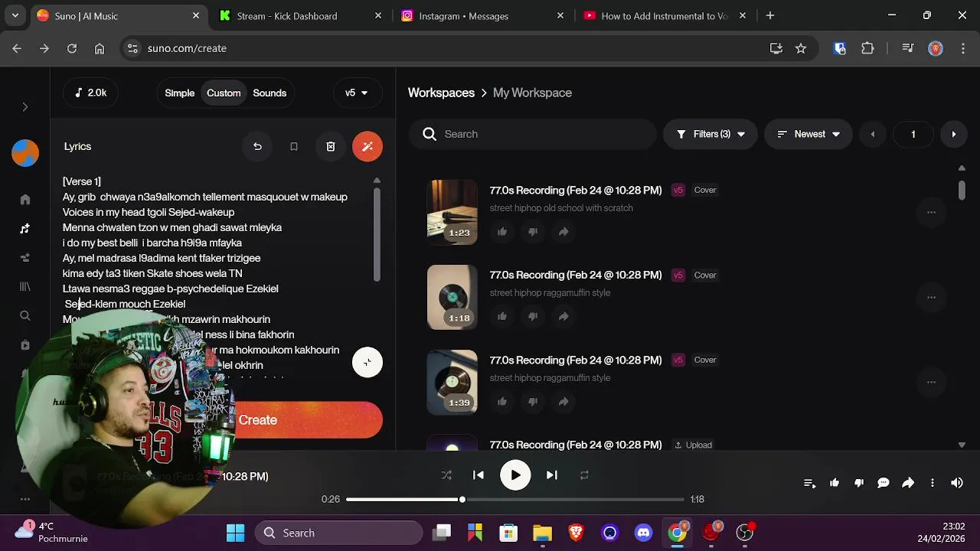Switch to the Sounds mode tab
This screenshot has width=980, height=551.
pos(269,93)
